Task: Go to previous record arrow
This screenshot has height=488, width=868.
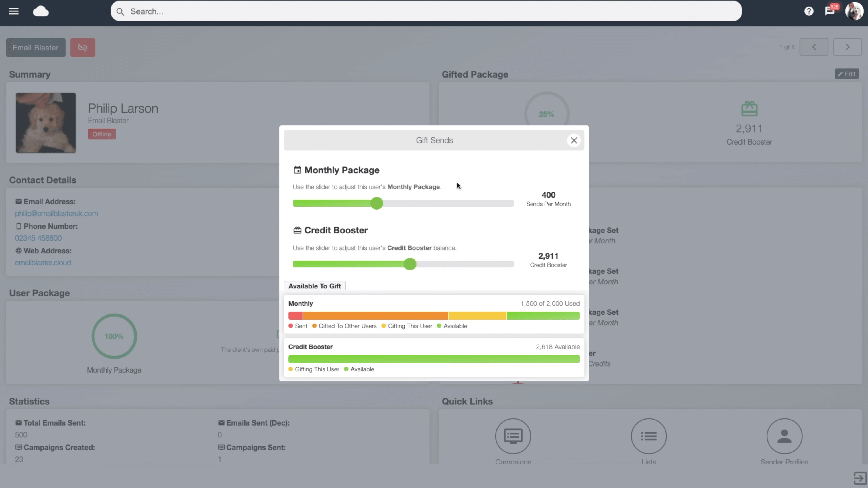Action: pos(814,47)
